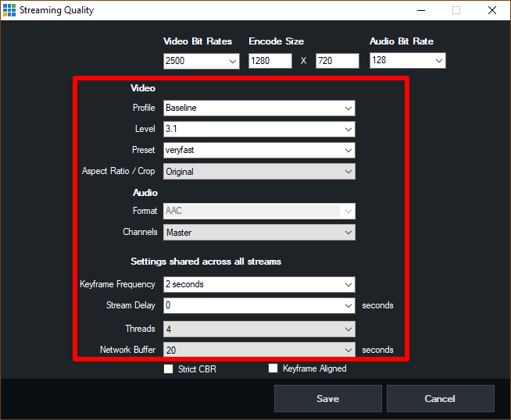Open the Video Bit Rates dropdown
Image resolution: width=511 pixels, height=420 pixels.
coord(201,61)
